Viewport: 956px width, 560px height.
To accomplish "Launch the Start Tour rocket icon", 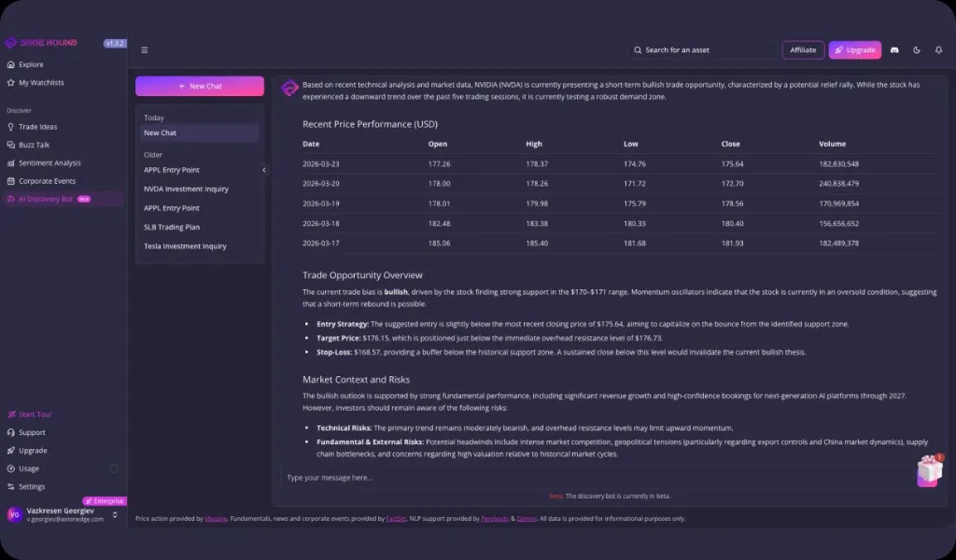I will tap(13, 413).
